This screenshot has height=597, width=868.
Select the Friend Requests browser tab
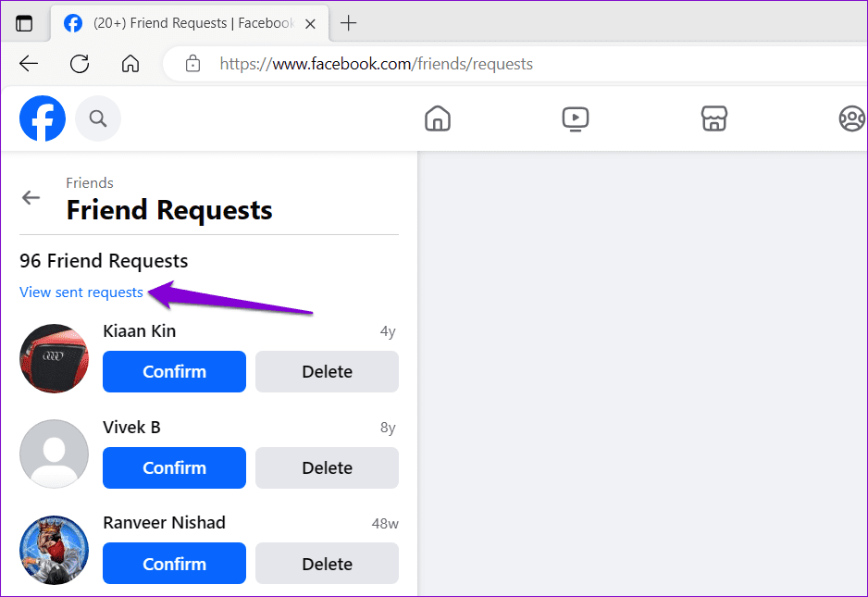(185, 23)
